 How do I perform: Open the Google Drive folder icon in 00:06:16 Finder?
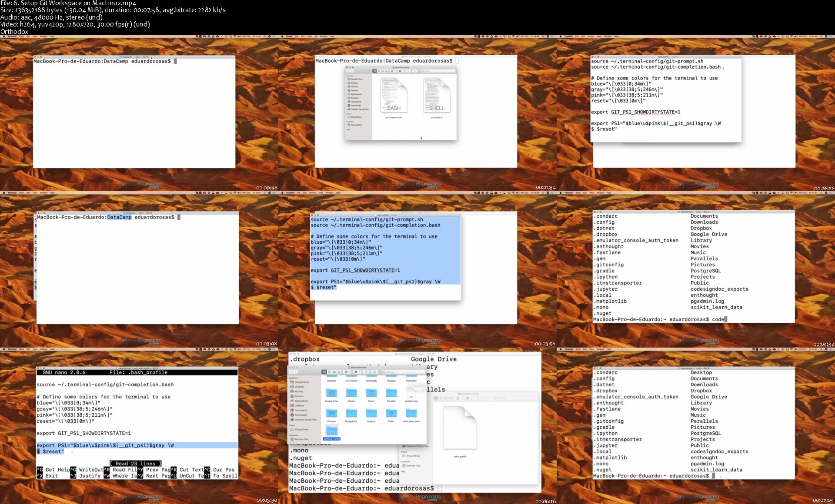331,393
